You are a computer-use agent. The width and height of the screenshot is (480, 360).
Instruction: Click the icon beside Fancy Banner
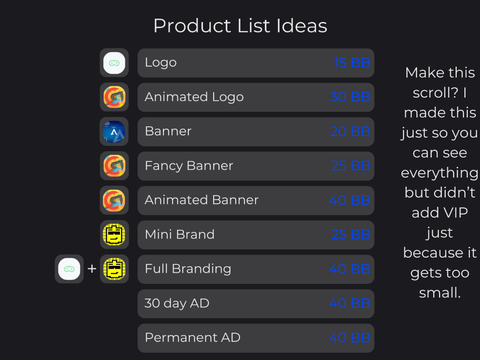(114, 166)
